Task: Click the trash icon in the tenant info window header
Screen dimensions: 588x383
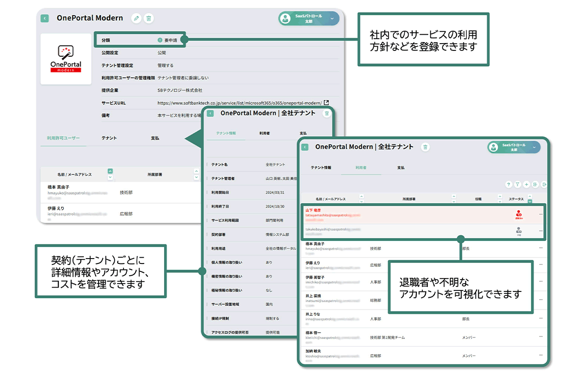Action: (327, 113)
